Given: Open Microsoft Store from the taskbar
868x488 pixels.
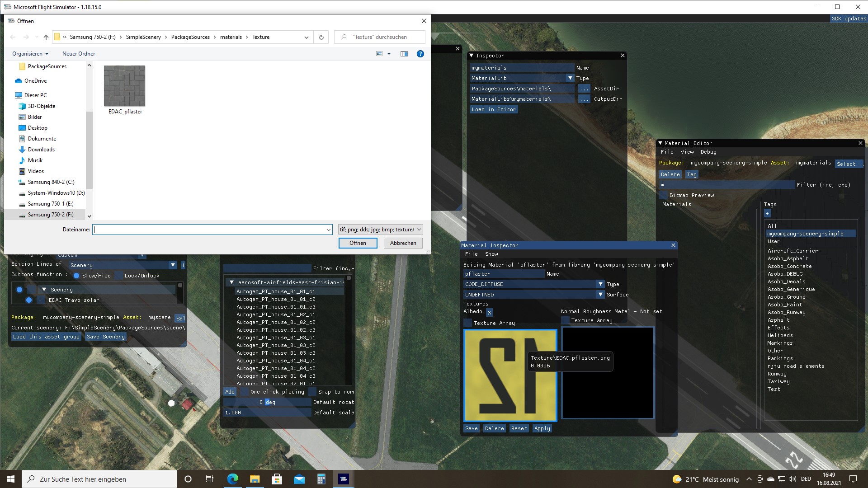Looking at the screenshot, I should [x=277, y=479].
